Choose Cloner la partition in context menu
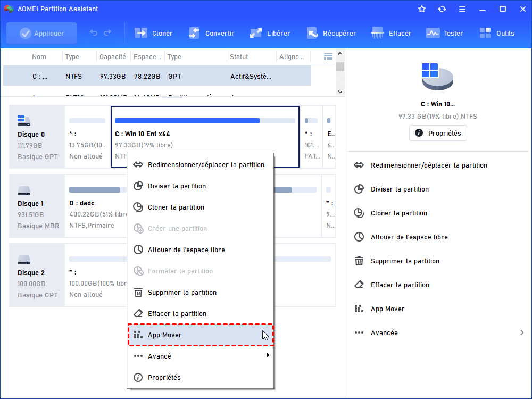 coord(200,207)
